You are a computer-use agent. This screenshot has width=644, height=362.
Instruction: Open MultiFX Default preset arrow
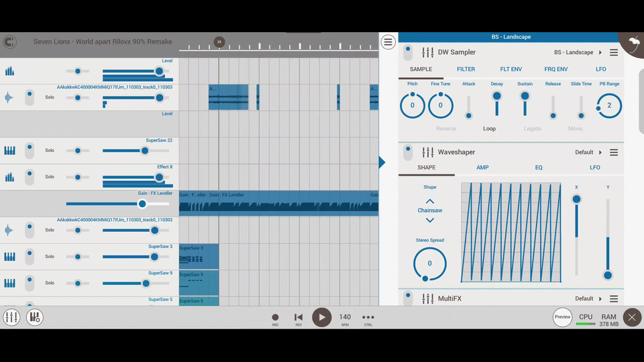600,299
